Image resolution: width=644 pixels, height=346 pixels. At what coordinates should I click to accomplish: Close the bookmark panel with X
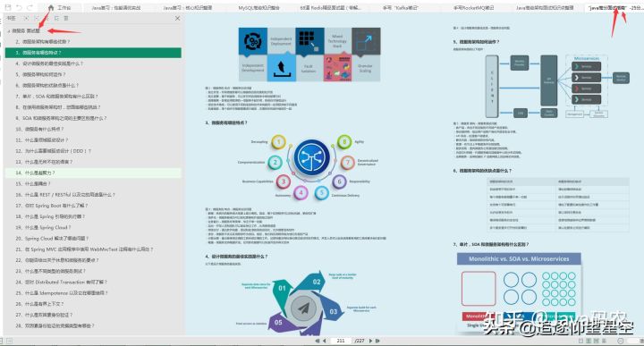tap(177, 19)
